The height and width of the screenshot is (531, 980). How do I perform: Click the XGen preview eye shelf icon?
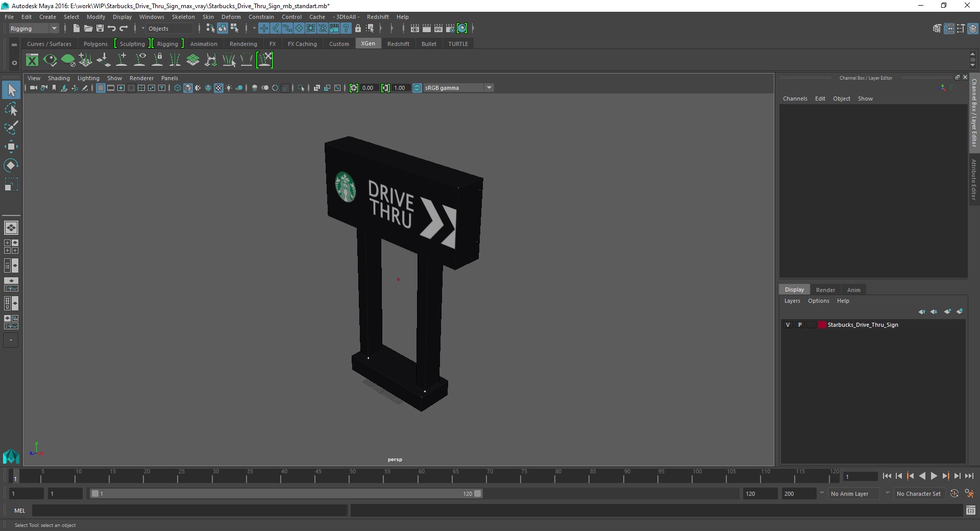tap(50, 60)
